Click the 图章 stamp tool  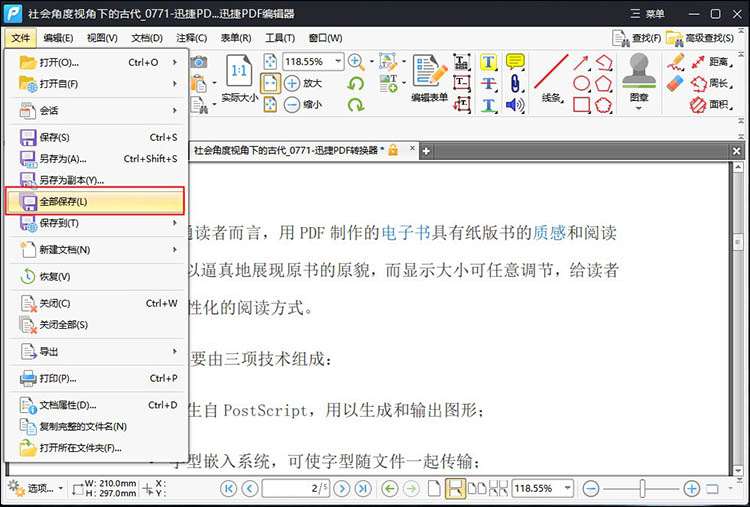(639, 77)
